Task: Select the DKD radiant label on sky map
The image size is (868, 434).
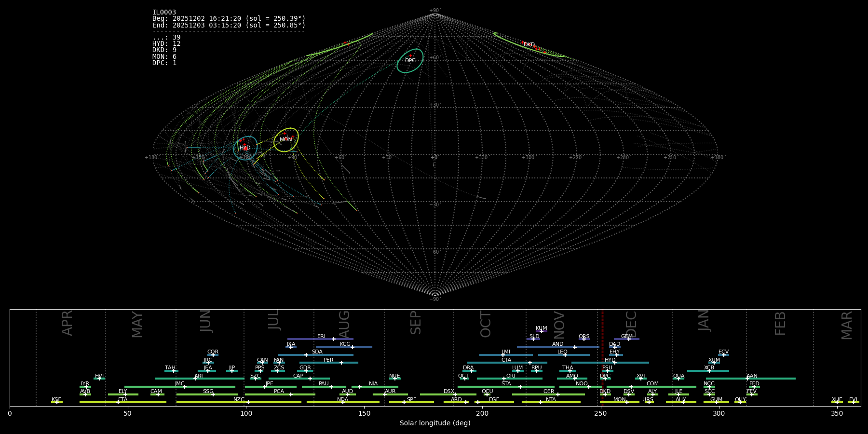Action: coord(529,45)
